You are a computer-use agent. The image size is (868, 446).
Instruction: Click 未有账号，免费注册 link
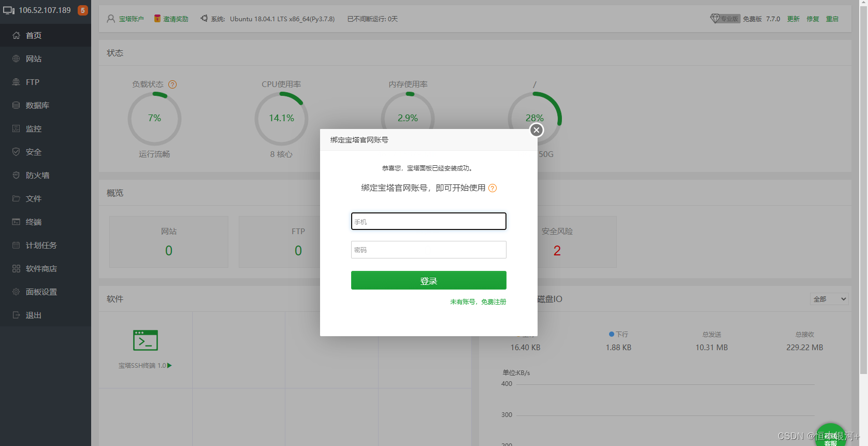(478, 301)
